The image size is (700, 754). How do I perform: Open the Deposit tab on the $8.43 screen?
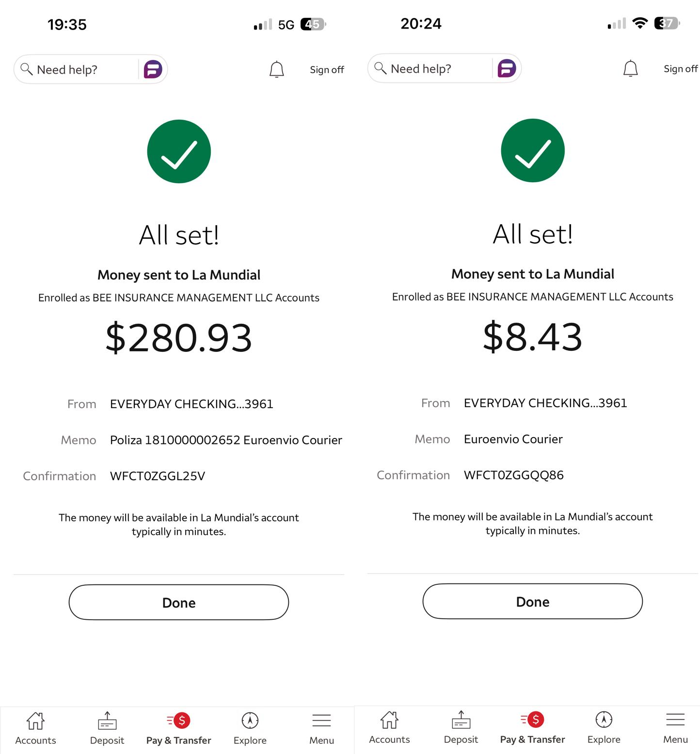click(x=461, y=726)
